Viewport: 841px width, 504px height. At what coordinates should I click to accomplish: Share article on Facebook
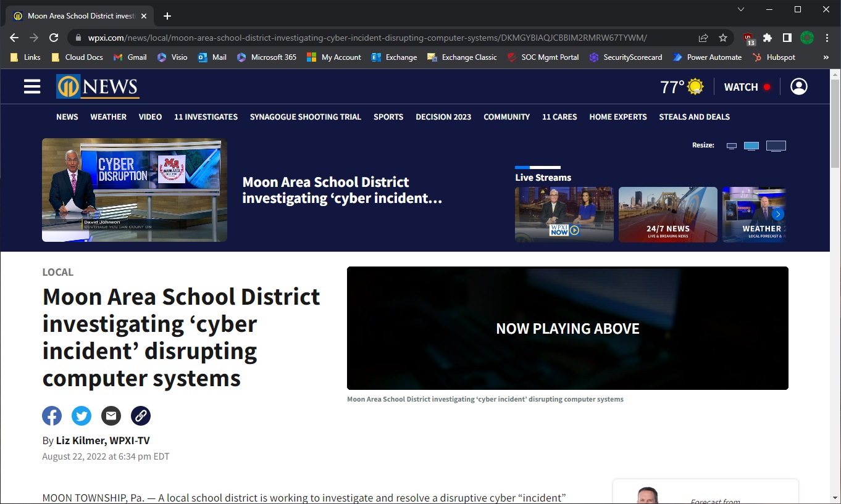pyautogui.click(x=52, y=416)
